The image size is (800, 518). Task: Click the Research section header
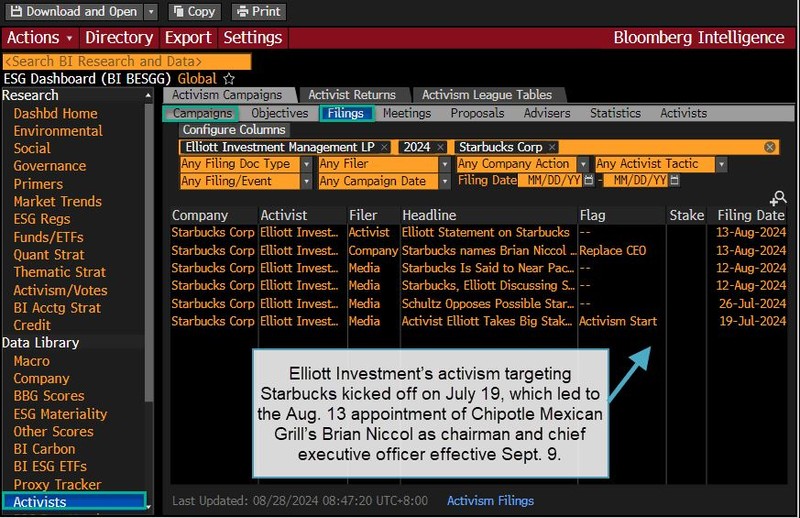tap(31, 95)
